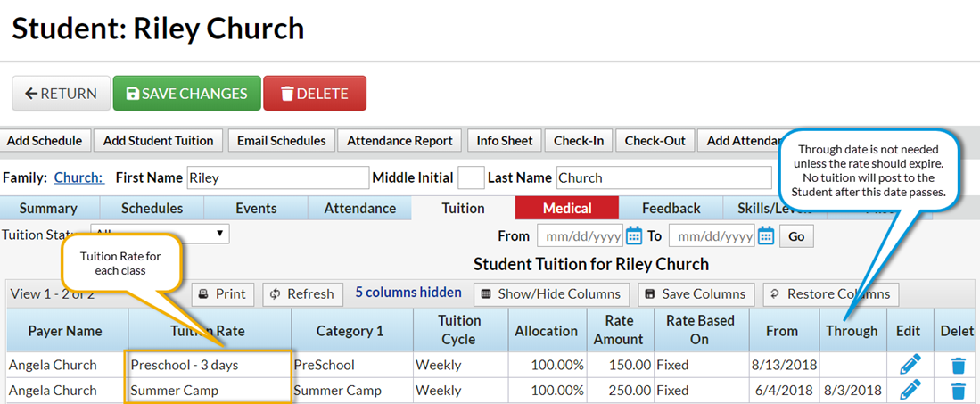Click the pencil edit icon for Preschool row
The width and height of the screenshot is (980, 404).
coord(910,365)
